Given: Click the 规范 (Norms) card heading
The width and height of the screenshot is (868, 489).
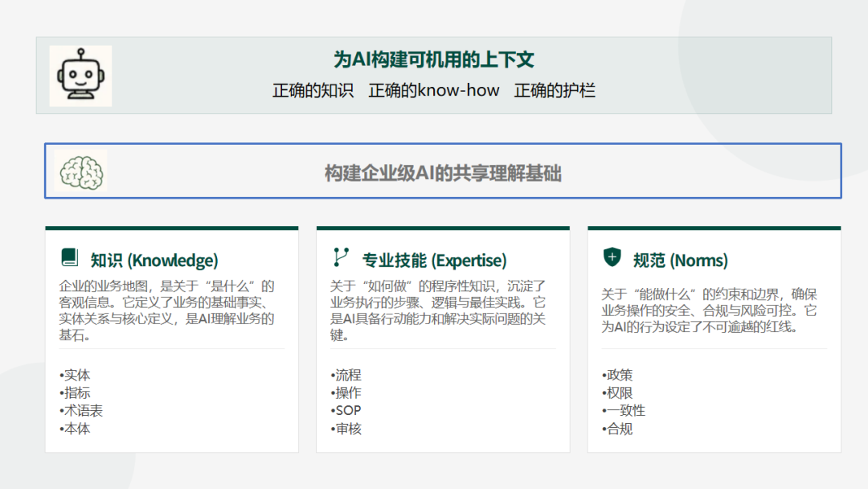Looking at the screenshot, I should tap(681, 261).
